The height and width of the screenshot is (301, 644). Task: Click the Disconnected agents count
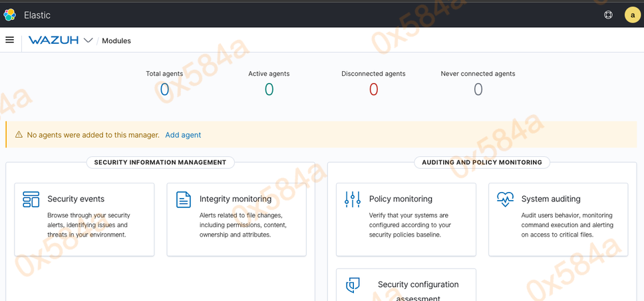point(373,89)
